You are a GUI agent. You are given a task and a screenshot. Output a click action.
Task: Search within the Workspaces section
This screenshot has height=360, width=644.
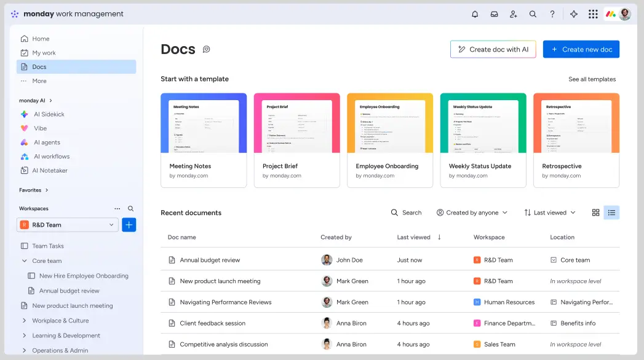click(x=130, y=208)
